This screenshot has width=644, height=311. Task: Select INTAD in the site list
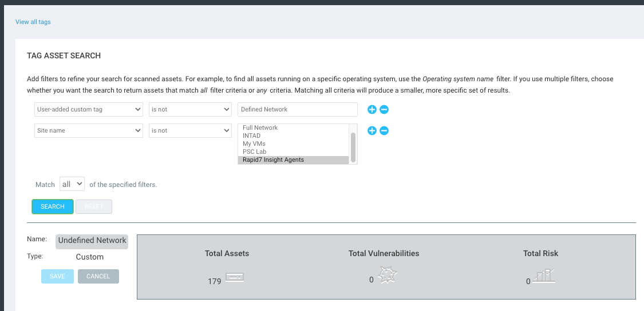[x=251, y=135]
